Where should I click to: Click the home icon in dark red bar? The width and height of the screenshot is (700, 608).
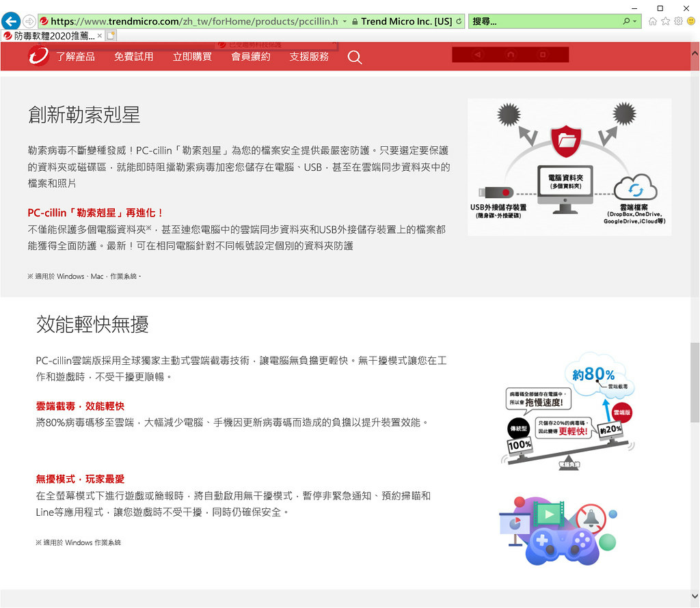click(x=511, y=55)
